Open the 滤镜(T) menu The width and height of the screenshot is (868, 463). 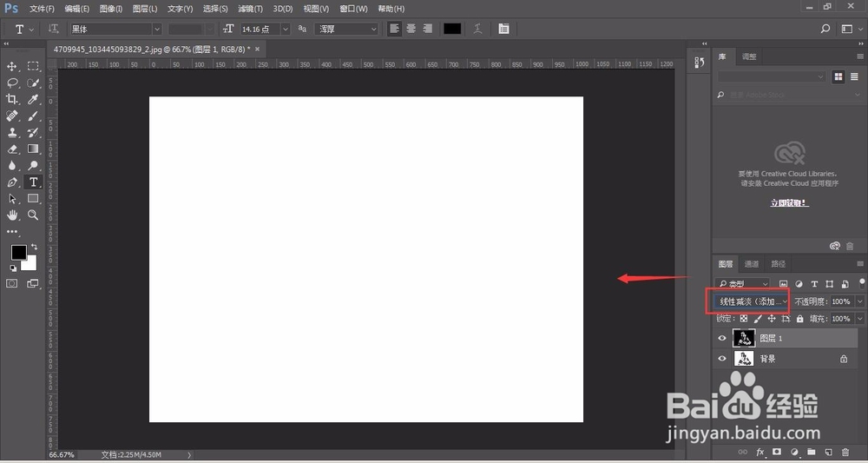(x=250, y=9)
